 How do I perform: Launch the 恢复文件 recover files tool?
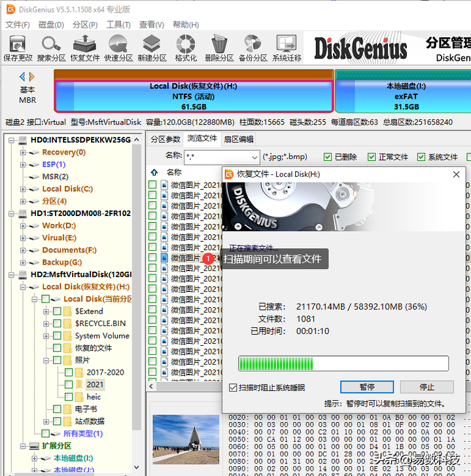85,48
